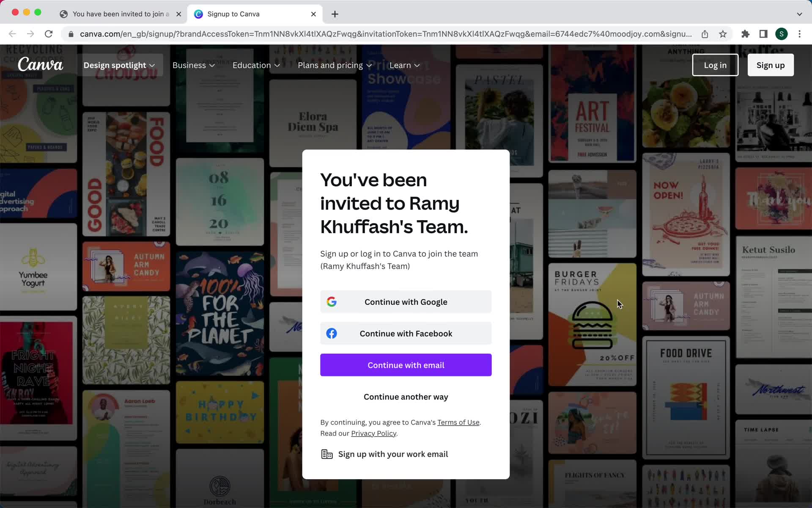The height and width of the screenshot is (508, 812).
Task: Select the Signup to Canva tab
Action: pos(255,14)
